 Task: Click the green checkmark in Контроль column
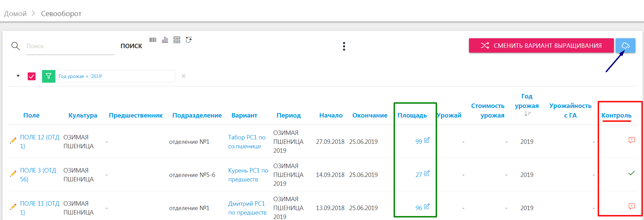(x=631, y=173)
